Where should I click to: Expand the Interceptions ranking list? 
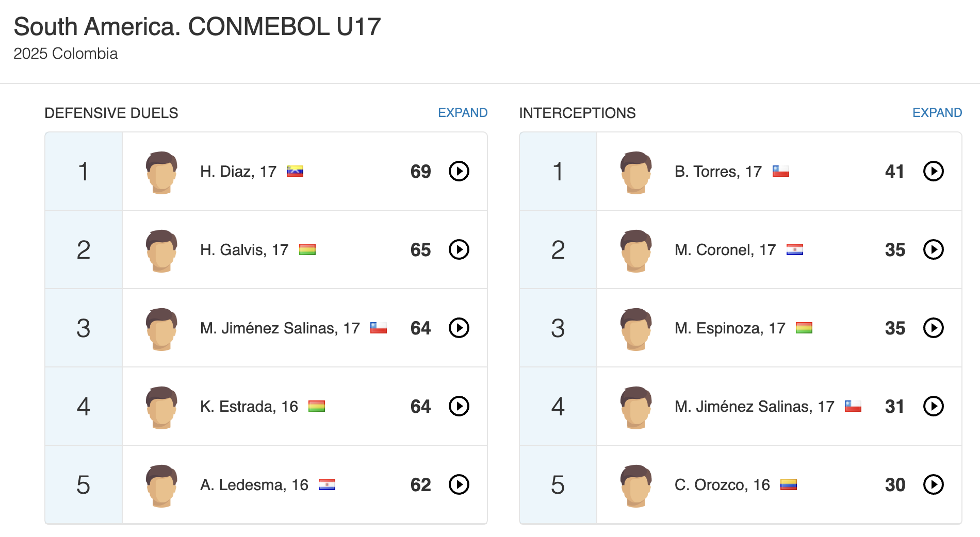pos(937,113)
